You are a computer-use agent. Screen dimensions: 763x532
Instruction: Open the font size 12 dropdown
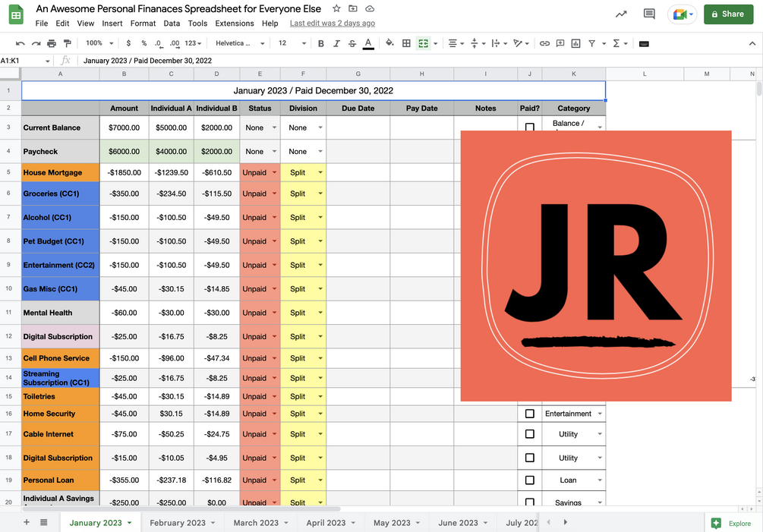pos(292,43)
